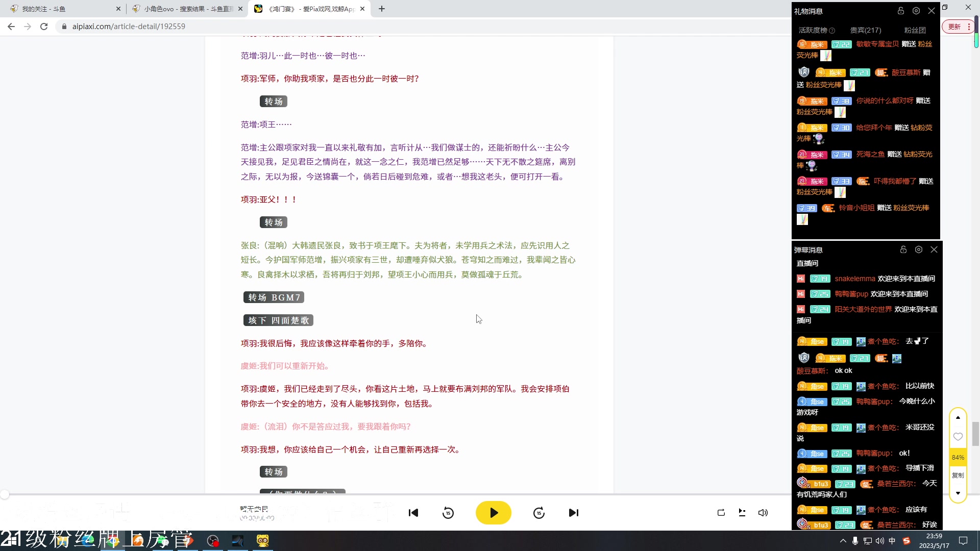The image size is (980, 551).
Task: Click 中 to switch input language
Action: pyautogui.click(x=892, y=541)
